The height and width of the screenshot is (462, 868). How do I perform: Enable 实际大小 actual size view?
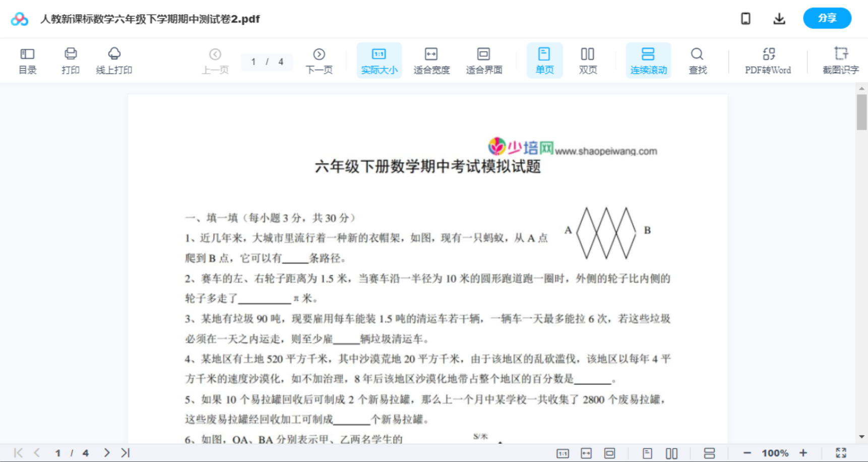tap(379, 59)
